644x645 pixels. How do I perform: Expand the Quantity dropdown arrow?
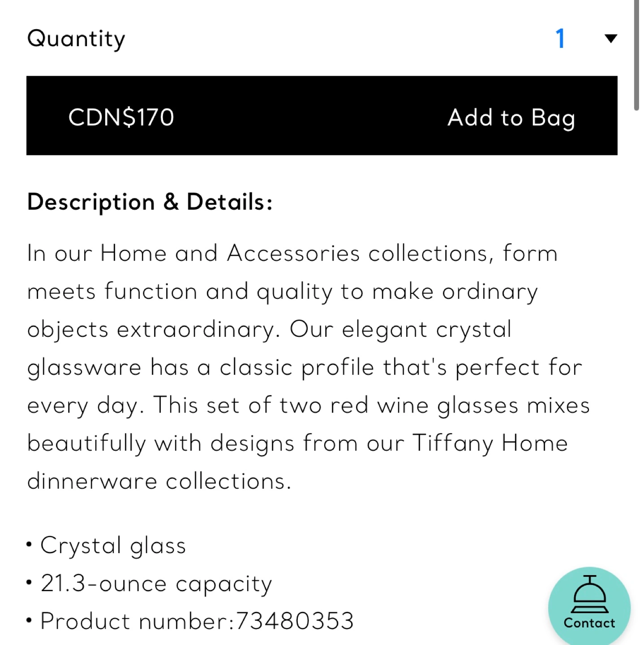pyautogui.click(x=610, y=39)
